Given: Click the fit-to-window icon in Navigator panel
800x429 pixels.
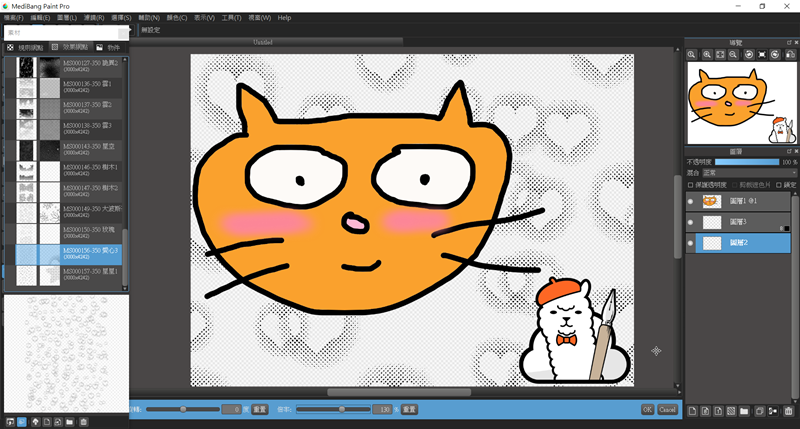Looking at the screenshot, I should tap(720, 54).
